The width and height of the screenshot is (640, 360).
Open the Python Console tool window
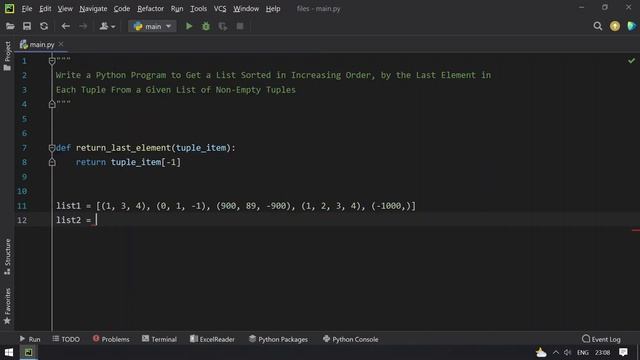pyautogui.click(x=351, y=339)
